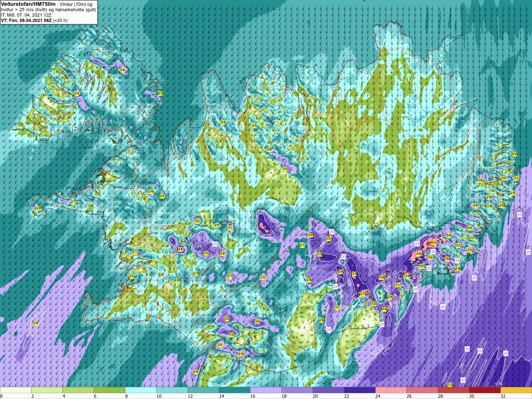This screenshot has height=399, width=532.
Task: Click the '2' tick on the color scale
Action: [32, 396]
